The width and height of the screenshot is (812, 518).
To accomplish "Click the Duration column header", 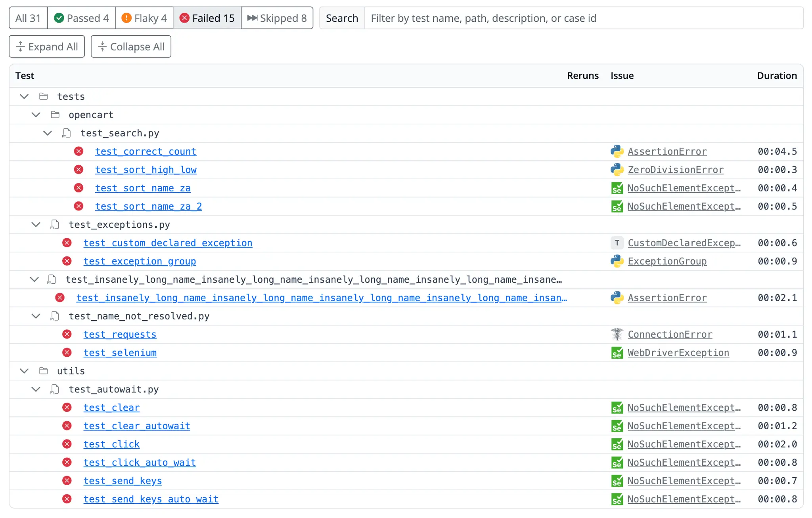I will click(x=777, y=76).
